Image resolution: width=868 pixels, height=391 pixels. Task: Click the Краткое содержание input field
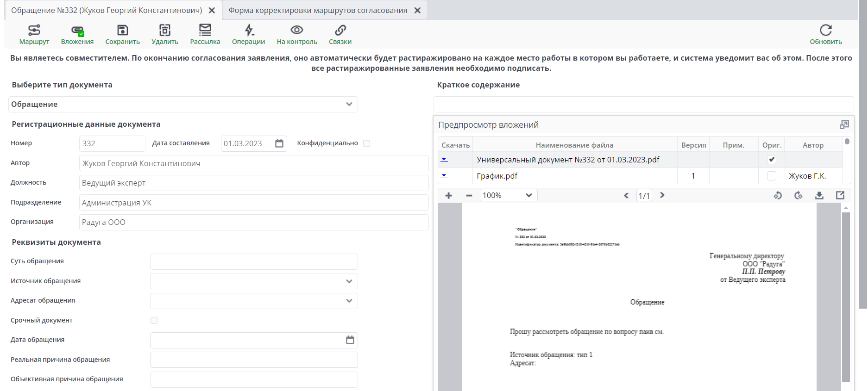tap(643, 104)
